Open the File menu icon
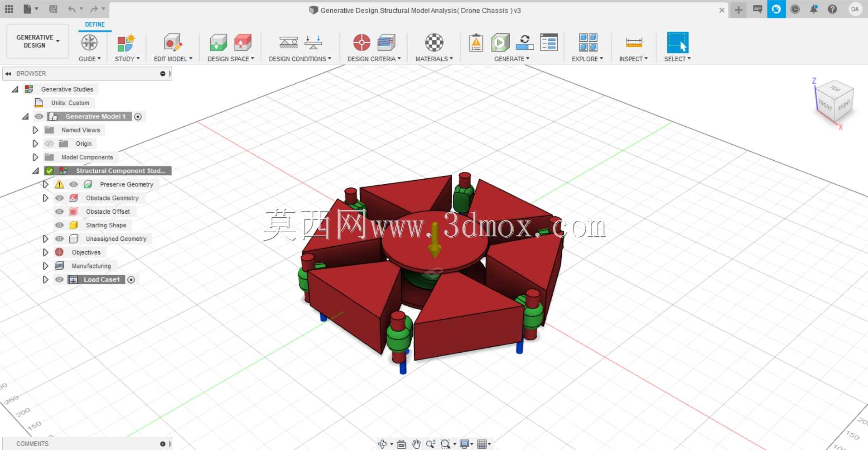 28,9
